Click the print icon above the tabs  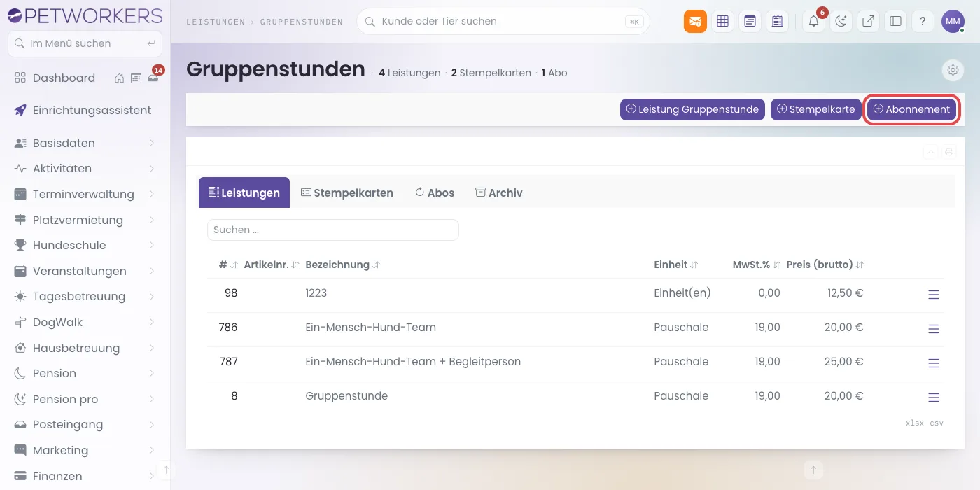point(949,151)
